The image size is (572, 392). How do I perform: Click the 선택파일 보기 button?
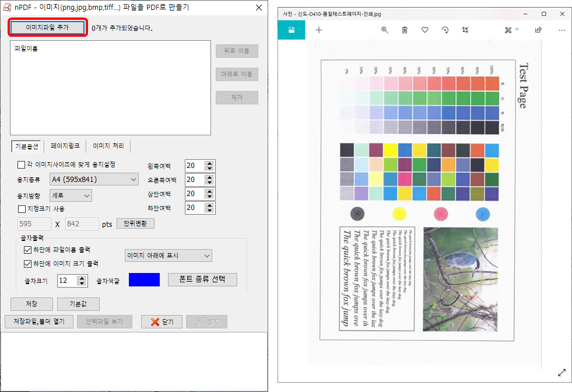tap(104, 321)
